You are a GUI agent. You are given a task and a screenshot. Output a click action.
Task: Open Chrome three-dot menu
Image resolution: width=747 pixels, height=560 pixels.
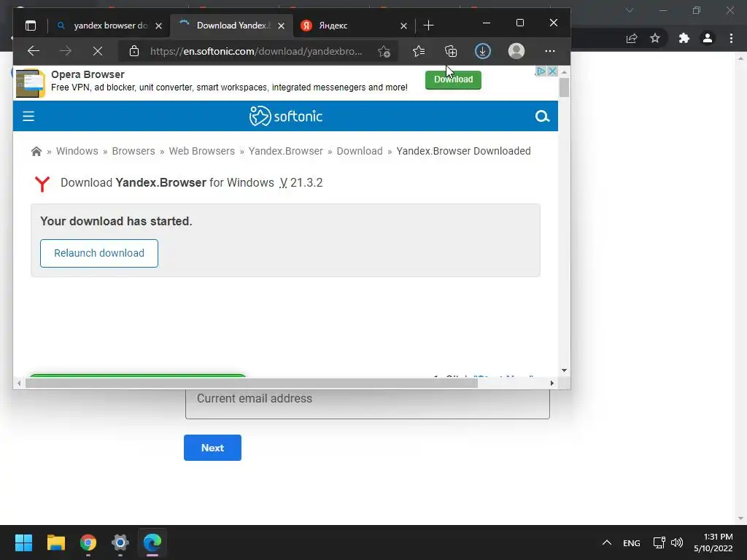point(731,38)
